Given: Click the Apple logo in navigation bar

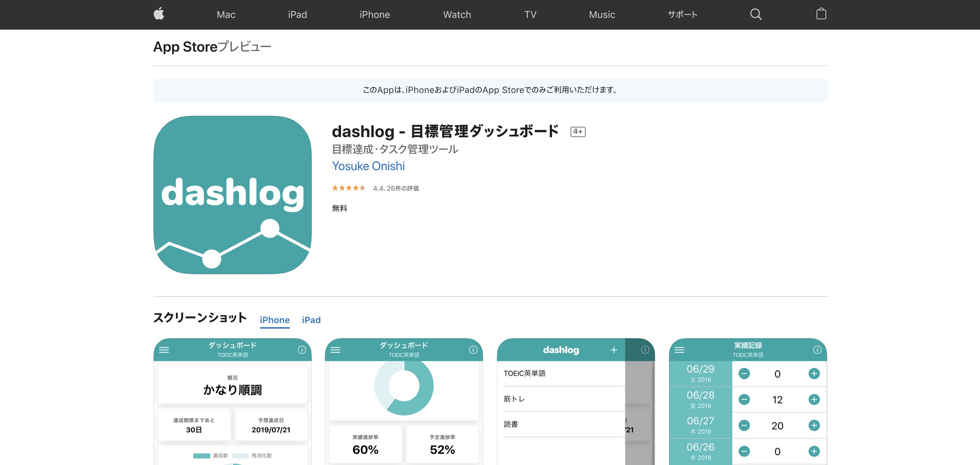Looking at the screenshot, I should pos(159,14).
